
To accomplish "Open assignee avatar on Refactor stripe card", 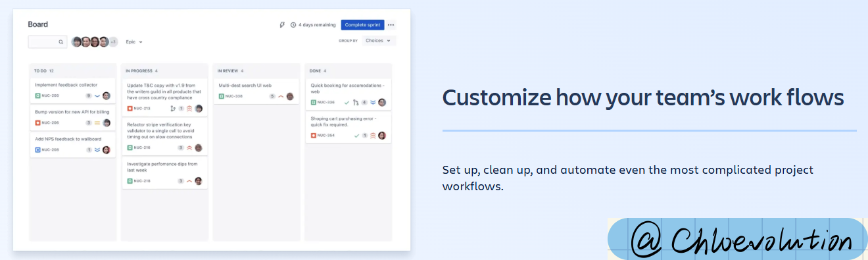I will click(x=199, y=147).
